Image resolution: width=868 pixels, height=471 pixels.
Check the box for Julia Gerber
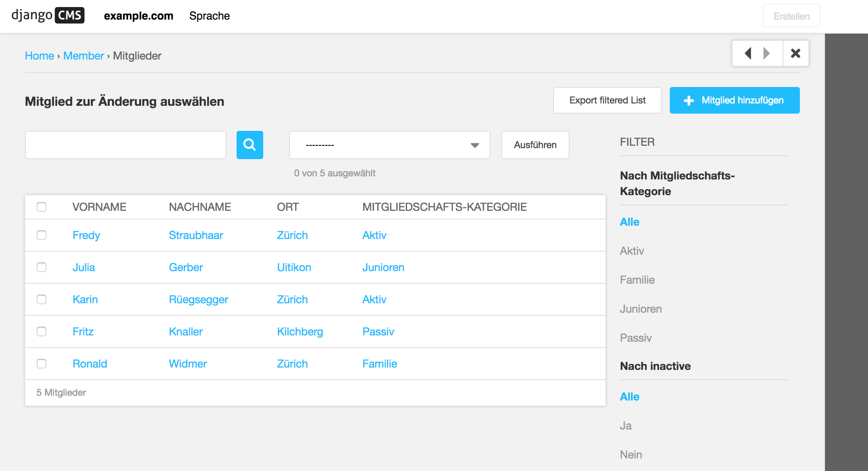(x=42, y=267)
